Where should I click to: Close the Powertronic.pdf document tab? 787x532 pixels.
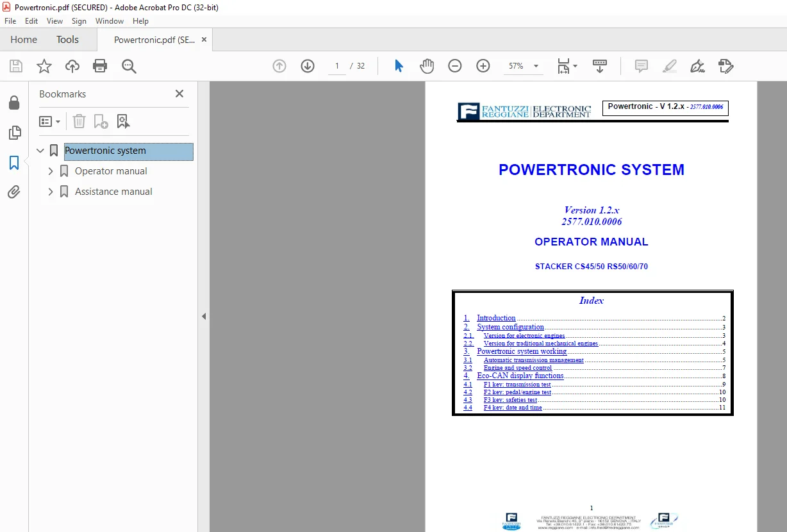click(x=204, y=40)
